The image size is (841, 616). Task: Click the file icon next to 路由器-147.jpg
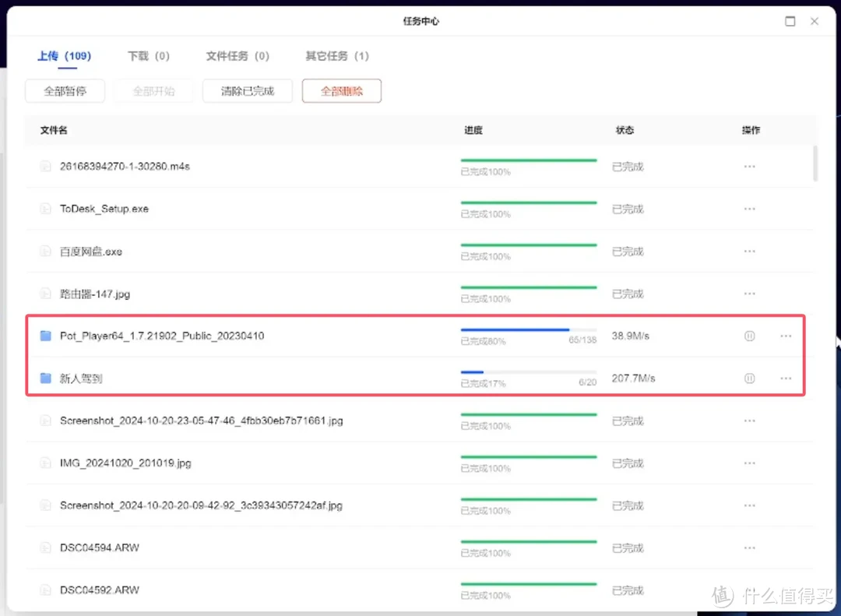pos(47,294)
